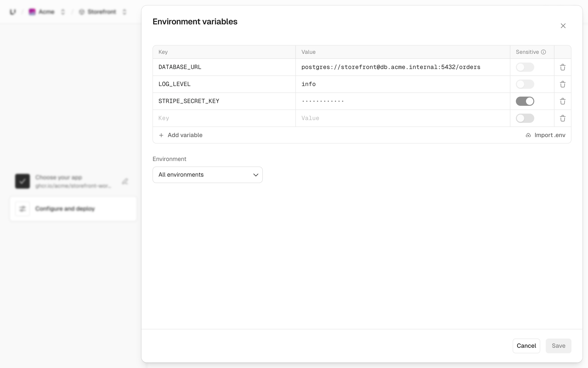588x368 pixels.
Task: Click the empty Key input field
Action: click(x=224, y=118)
